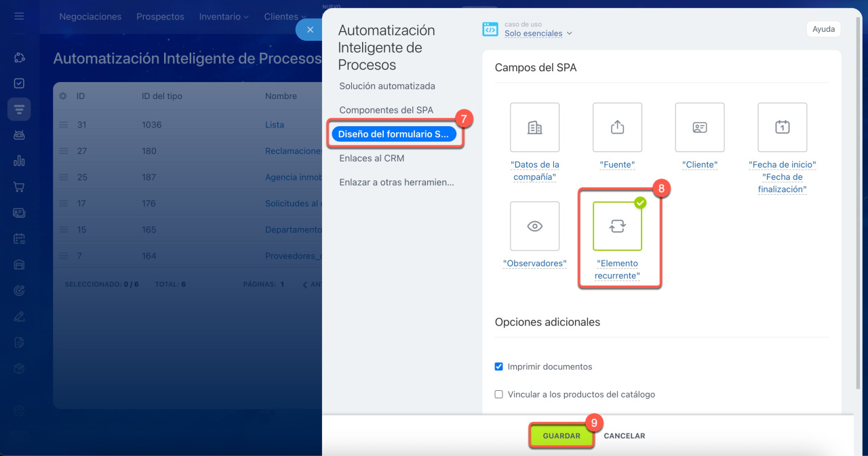The image size is (868, 456).
Task: Select Diseño del formulario section
Action: point(393,134)
